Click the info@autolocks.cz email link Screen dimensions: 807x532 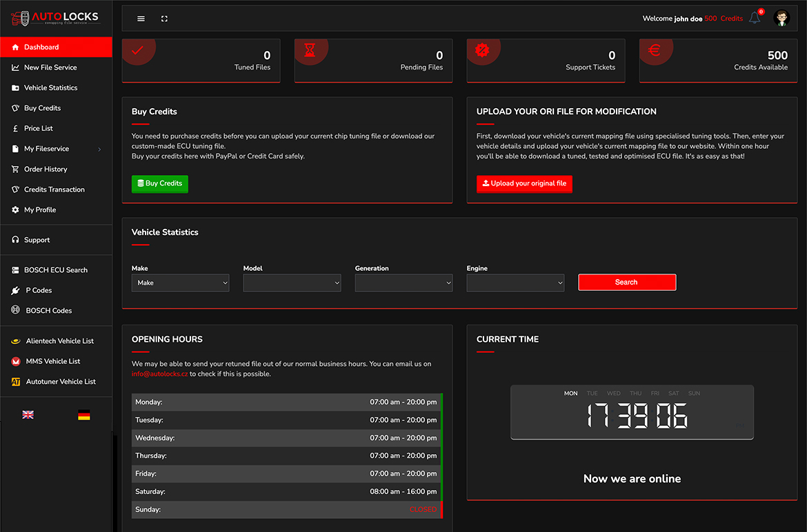160,374
